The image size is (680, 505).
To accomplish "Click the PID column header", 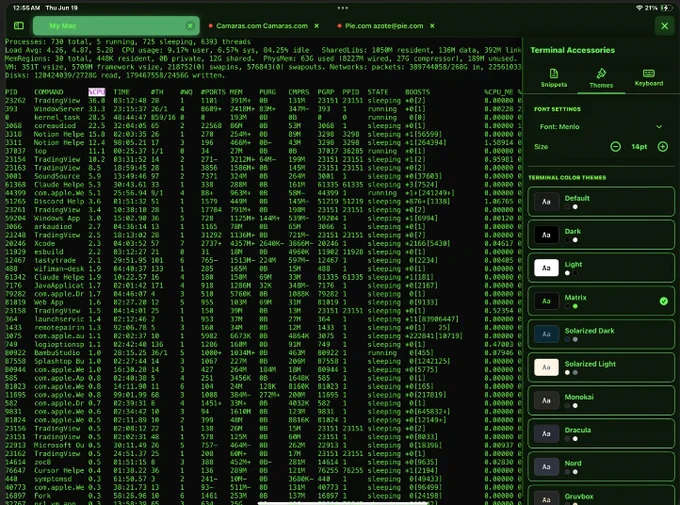I will (11, 92).
